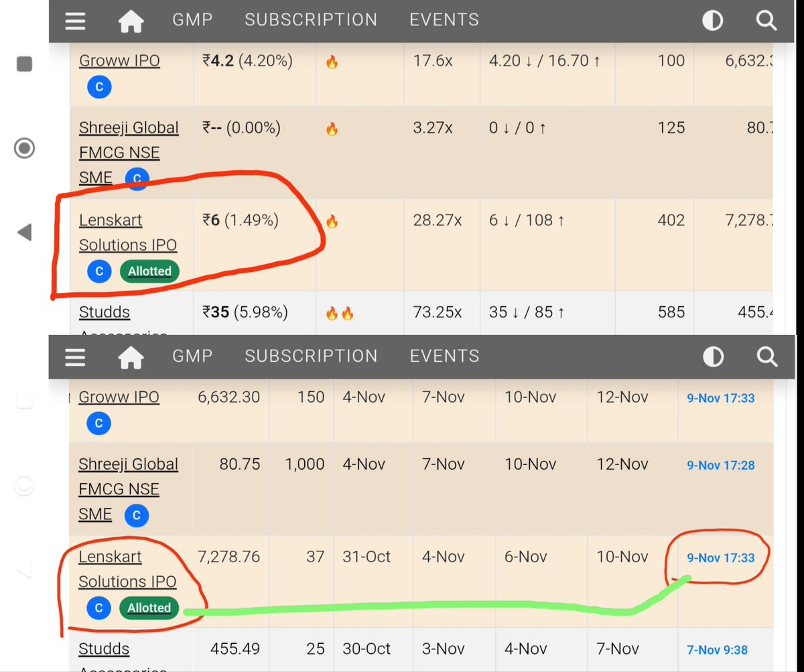Open search from the header above the GMP price table
Image resolution: width=804 pixels, height=672 pixels.
point(766,21)
